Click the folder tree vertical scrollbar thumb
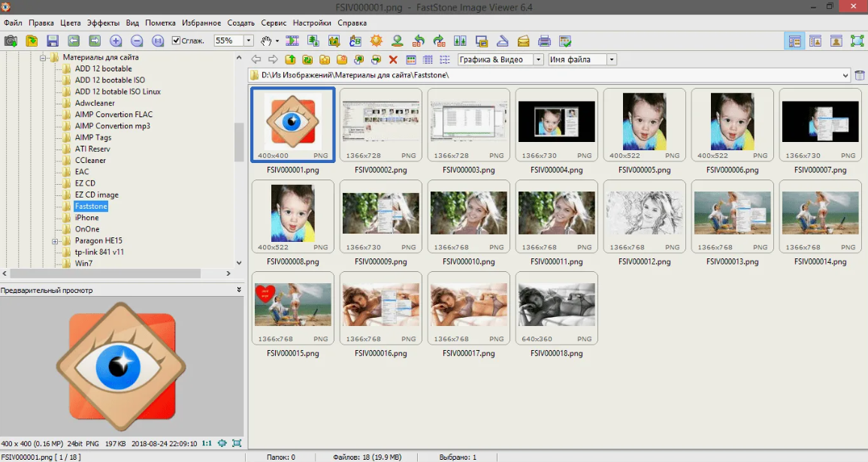This screenshot has height=462, width=868. [239, 142]
